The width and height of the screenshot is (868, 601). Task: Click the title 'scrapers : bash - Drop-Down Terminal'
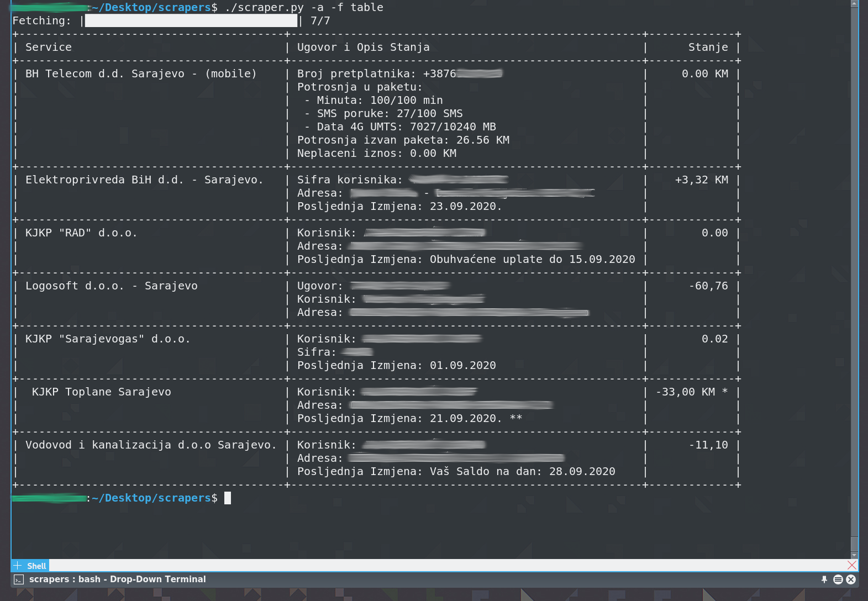(117, 579)
